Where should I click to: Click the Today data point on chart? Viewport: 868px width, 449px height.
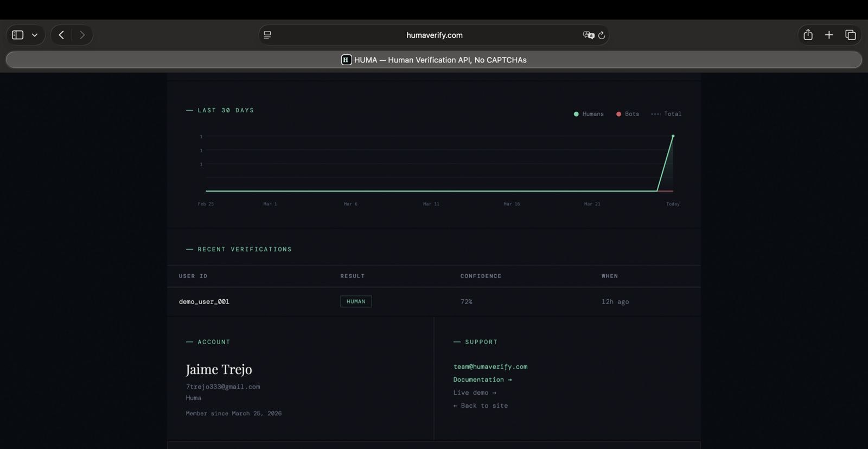click(673, 136)
